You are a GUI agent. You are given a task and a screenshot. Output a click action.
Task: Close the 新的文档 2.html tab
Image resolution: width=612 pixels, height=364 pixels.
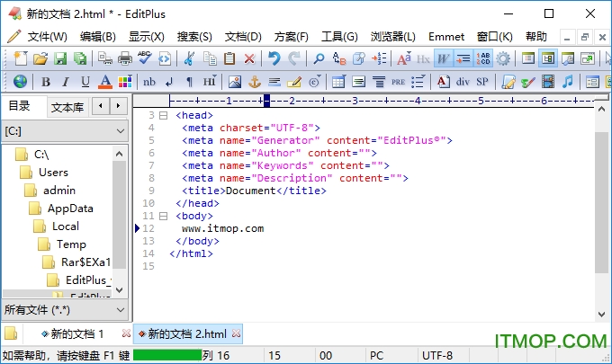(x=236, y=333)
